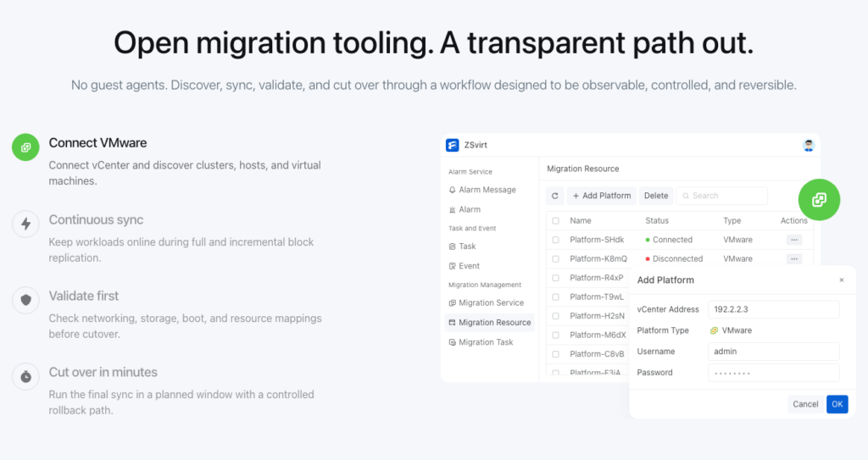Click the Platform-R4xP name cell
868x460 pixels.
pos(596,278)
